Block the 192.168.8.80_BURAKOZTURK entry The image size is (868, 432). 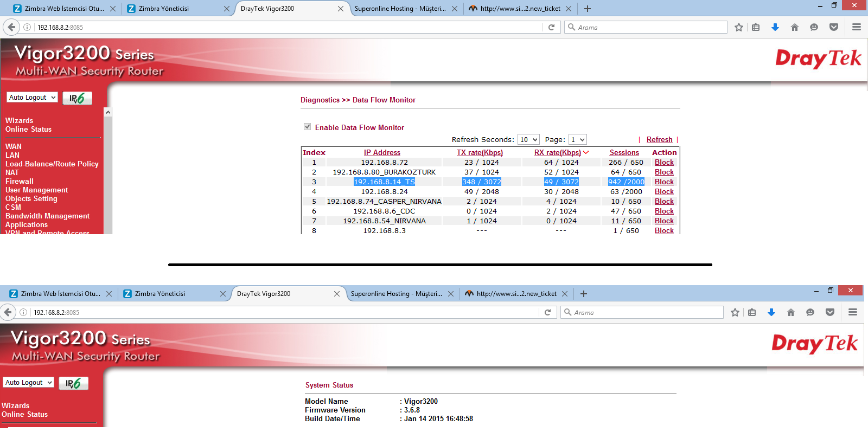[663, 172]
